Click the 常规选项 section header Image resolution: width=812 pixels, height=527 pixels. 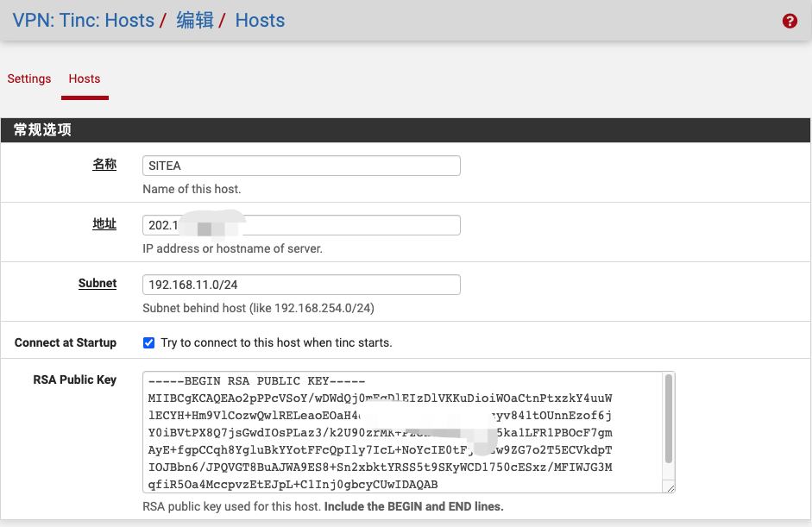(42, 130)
